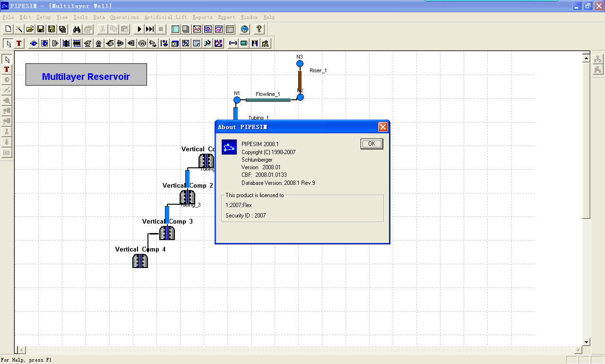Open a file with the folder icon

click(30, 29)
